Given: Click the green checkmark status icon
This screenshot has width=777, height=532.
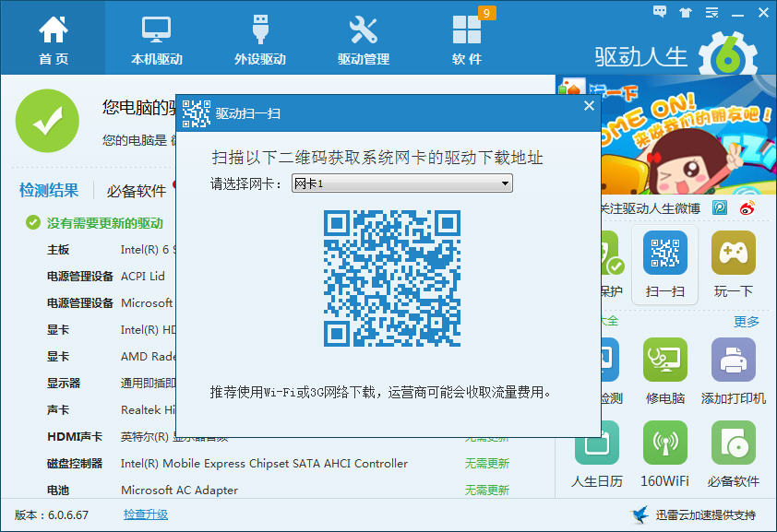Looking at the screenshot, I should [47, 121].
